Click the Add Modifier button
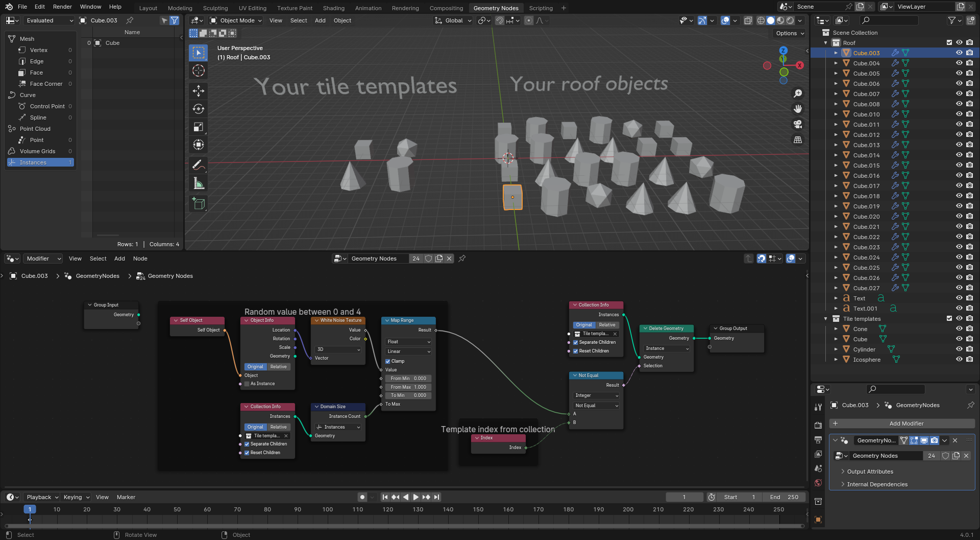This screenshot has width=980, height=540. 902,424
